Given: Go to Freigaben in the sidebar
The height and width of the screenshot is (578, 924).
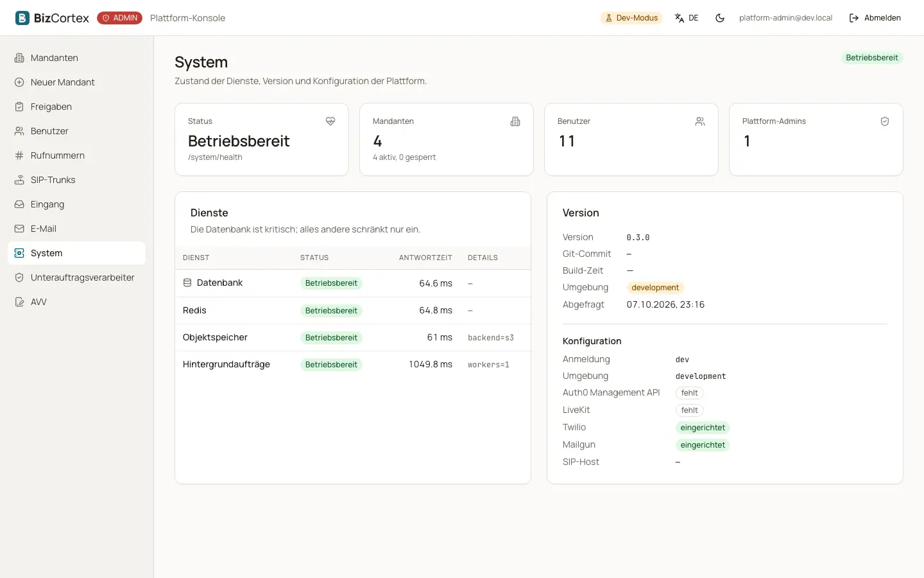Looking at the screenshot, I should pos(76,107).
